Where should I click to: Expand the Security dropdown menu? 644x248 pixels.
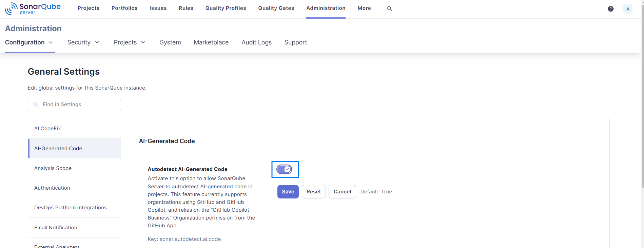pyautogui.click(x=83, y=42)
